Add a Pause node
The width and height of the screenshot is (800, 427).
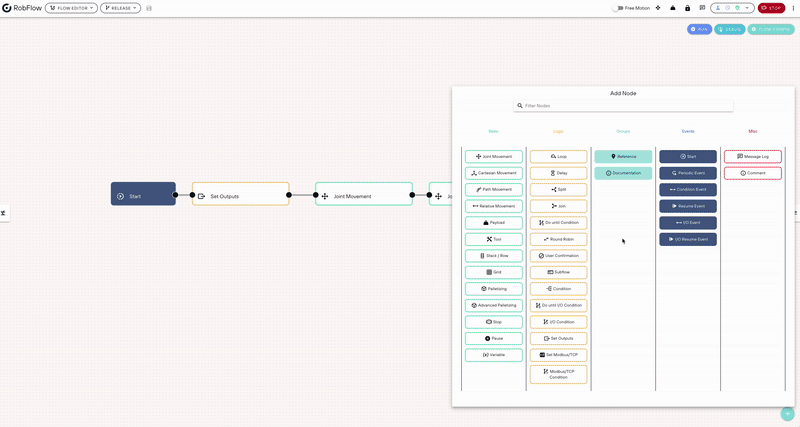494,338
